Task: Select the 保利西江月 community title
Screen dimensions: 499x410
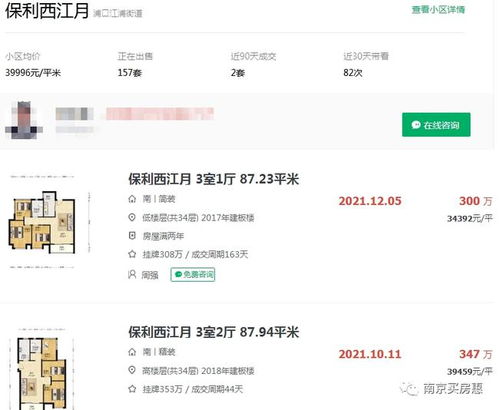Action: 47,11
